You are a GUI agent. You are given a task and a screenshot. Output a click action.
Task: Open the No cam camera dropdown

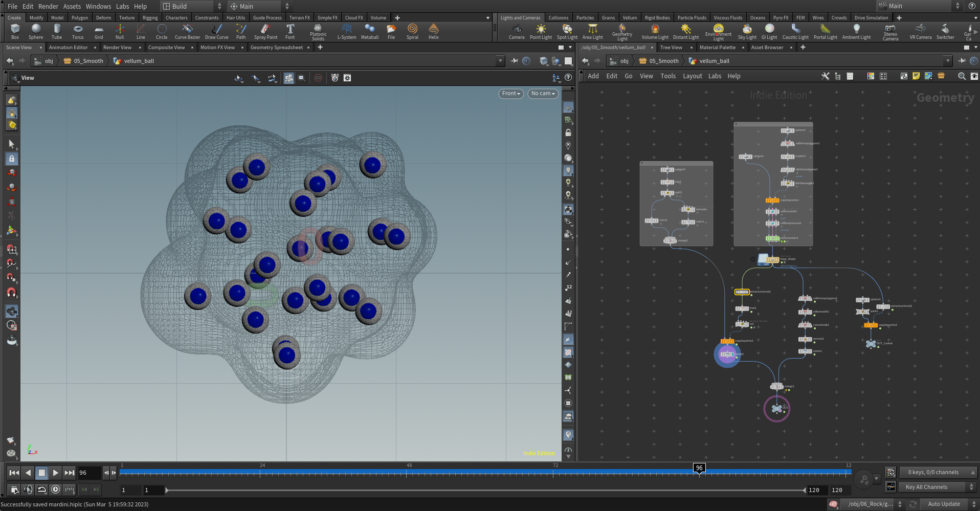pos(543,94)
